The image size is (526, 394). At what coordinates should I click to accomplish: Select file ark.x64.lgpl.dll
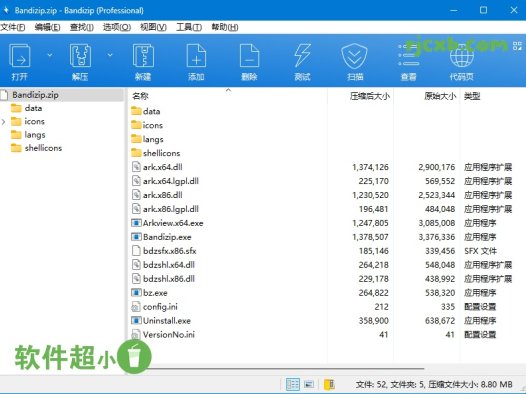(x=171, y=181)
